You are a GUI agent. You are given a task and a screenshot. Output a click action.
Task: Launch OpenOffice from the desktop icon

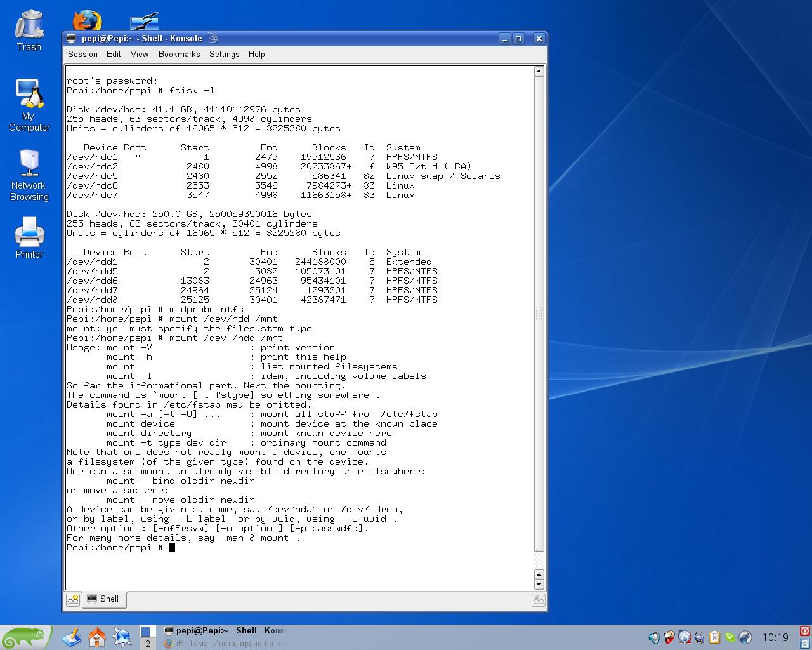pos(145,22)
